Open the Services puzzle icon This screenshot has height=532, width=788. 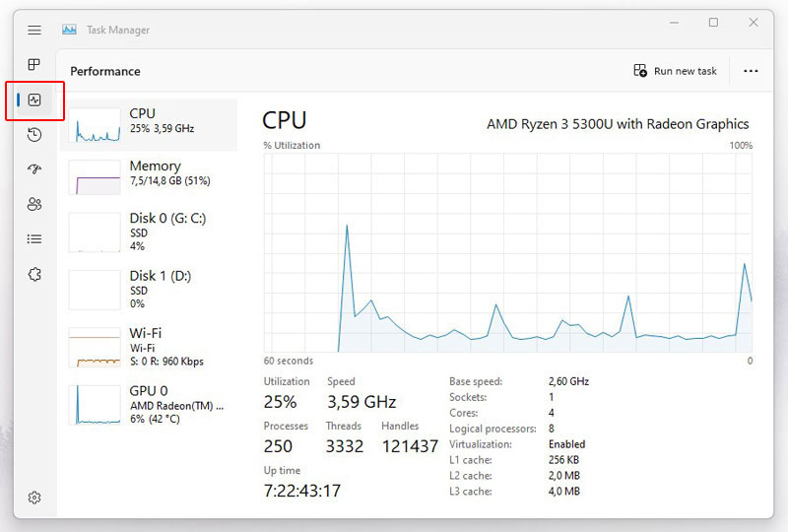[x=34, y=274]
